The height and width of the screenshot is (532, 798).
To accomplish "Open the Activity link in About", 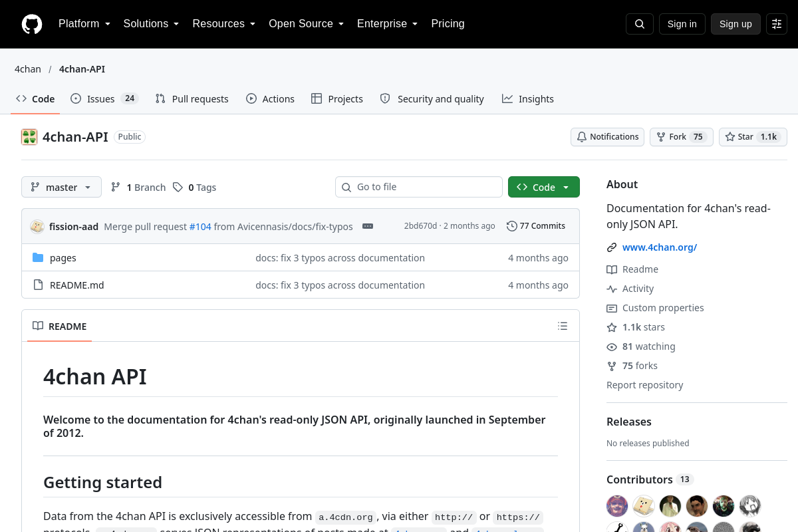I will tap(630, 289).
